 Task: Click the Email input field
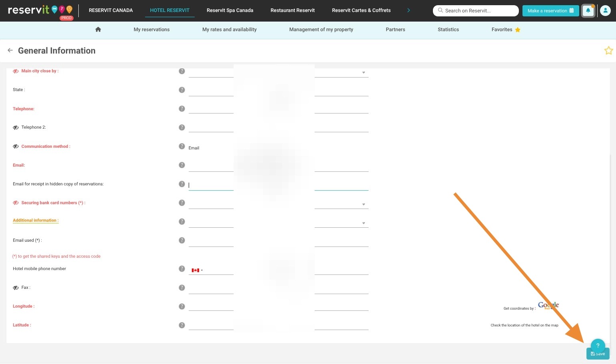point(278,166)
